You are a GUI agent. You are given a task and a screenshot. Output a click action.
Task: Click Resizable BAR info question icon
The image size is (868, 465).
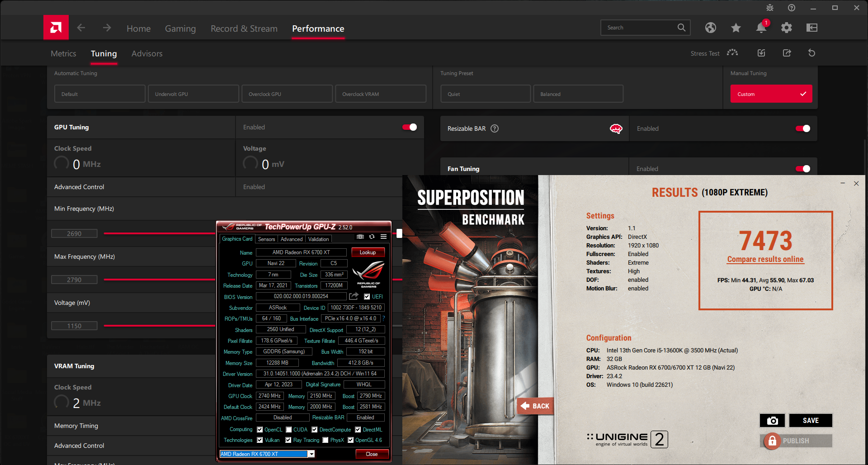[495, 128]
